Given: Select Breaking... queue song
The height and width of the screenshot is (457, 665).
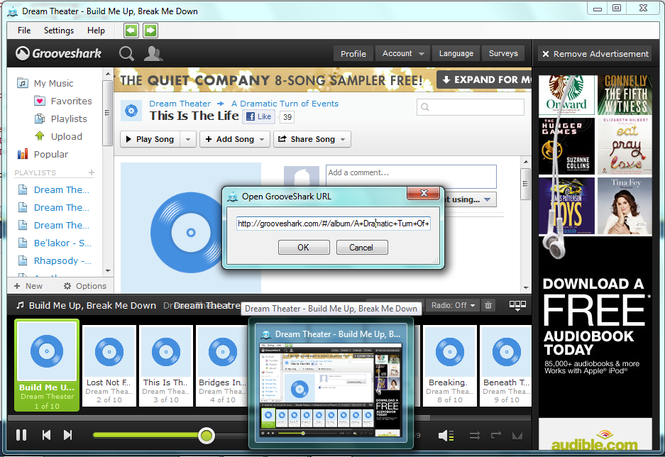Looking at the screenshot, I should [450, 366].
